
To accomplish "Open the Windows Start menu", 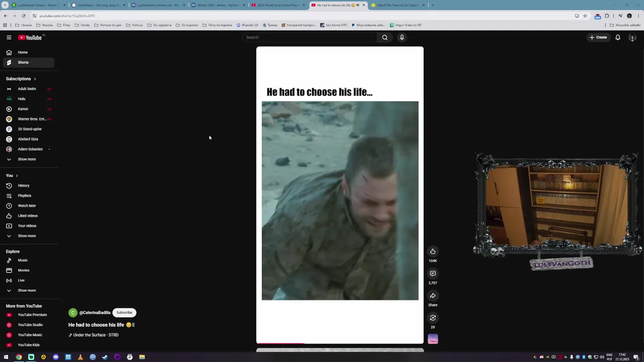I will click(7, 357).
